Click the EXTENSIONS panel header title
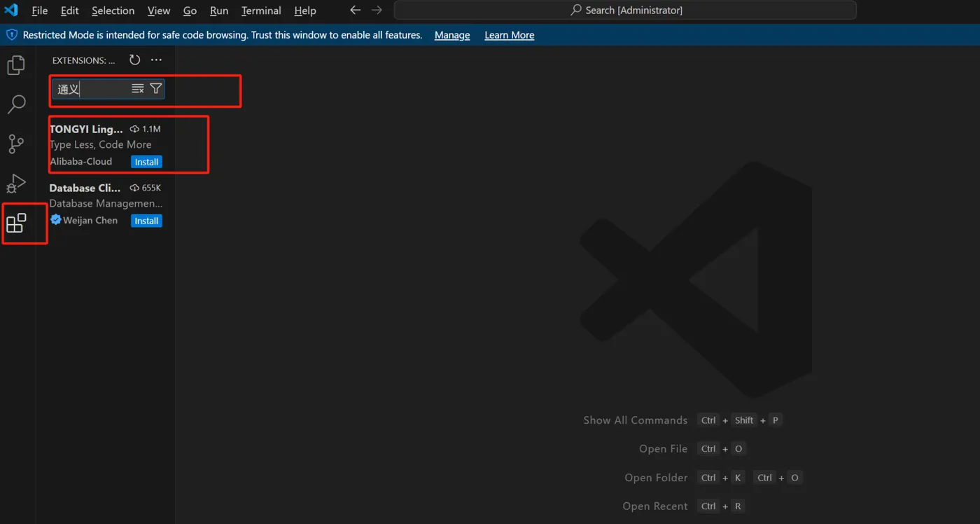This screenshot has width=980, height=524. 84,60
